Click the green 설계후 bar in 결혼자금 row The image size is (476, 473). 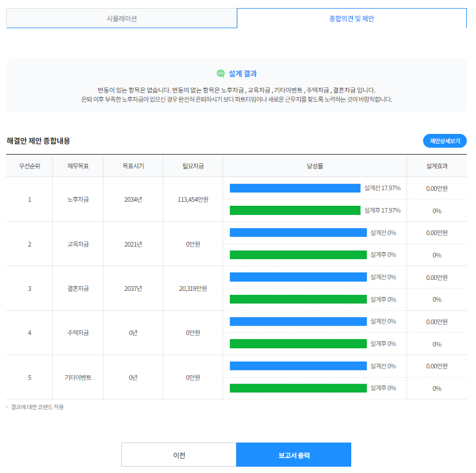(x=298, y=299)
